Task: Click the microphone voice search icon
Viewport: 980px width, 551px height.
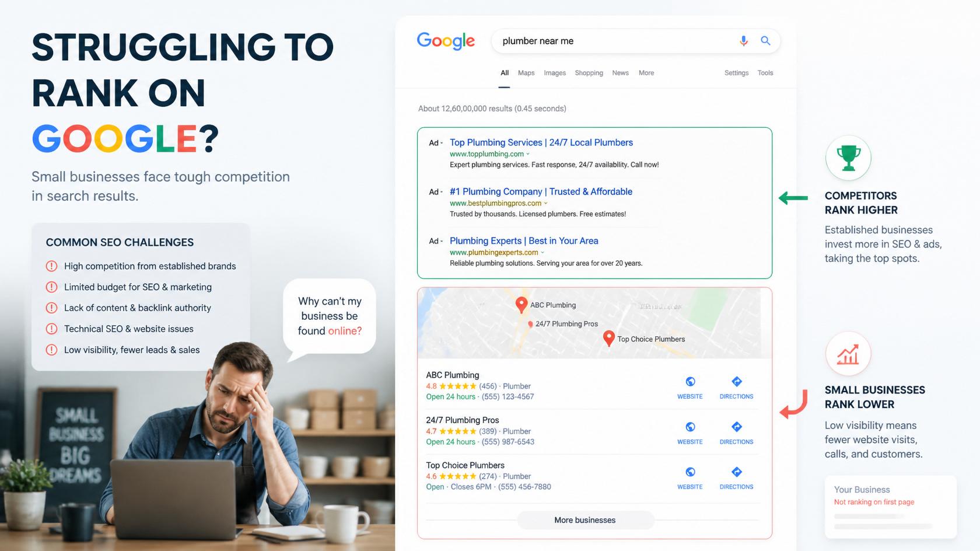Action: click(743, 41)
